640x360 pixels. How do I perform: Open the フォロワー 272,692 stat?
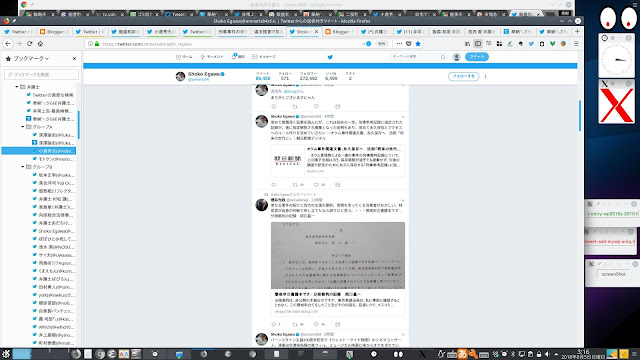pos(308,76)
